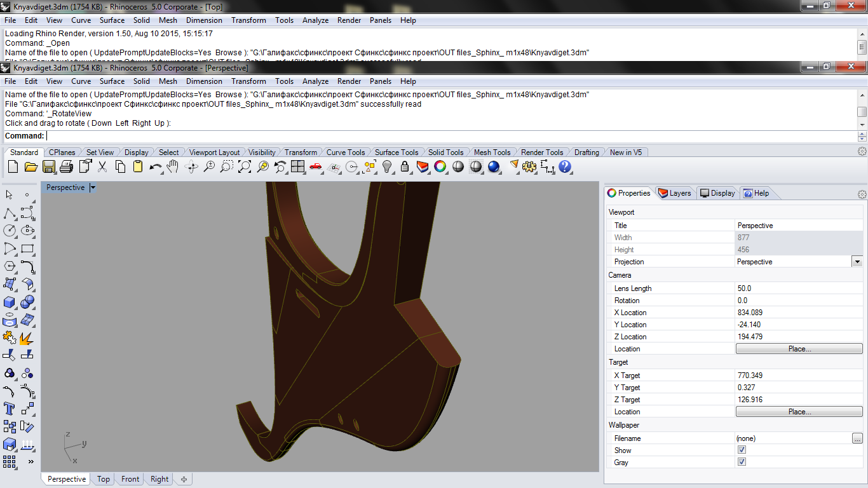Screen dimensions: 868x488
Task: Click the New file icon
Action: (13, 166)
